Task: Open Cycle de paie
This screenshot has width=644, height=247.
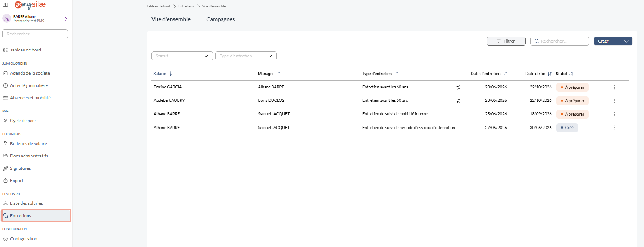Action: tap(23, 121)
